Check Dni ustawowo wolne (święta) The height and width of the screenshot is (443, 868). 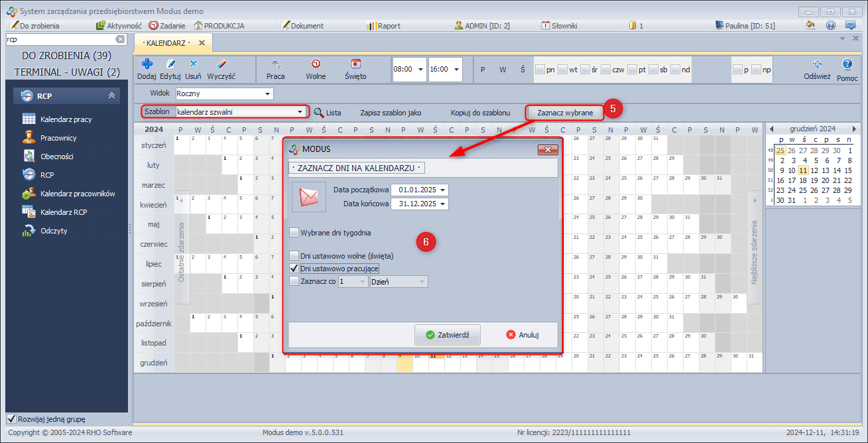pyautogui.click(x=294, y=256)
